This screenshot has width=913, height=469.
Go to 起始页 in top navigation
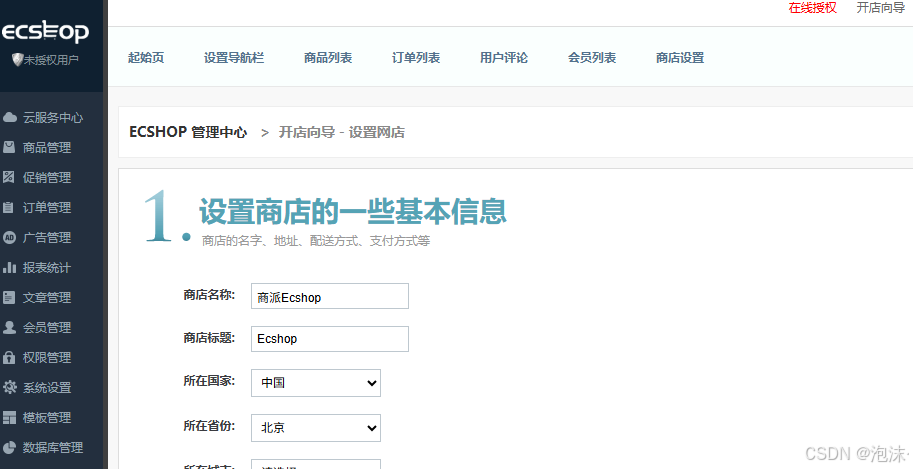tap(146, 58)
